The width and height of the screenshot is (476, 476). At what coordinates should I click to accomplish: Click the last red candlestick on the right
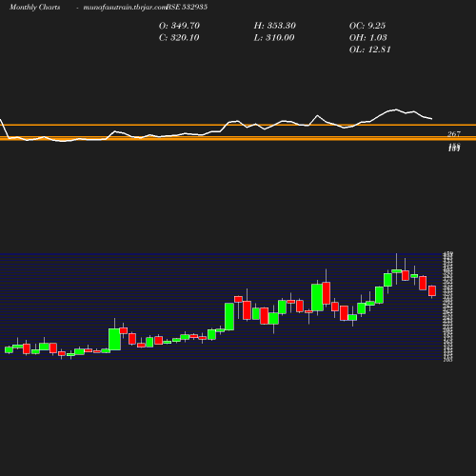click(x=432, y=291)
